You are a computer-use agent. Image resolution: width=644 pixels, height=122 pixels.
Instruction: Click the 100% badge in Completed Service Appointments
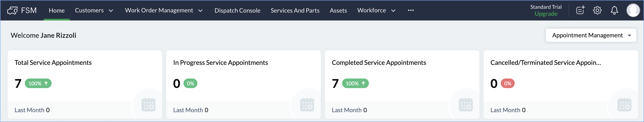click(x=355, y=83)
